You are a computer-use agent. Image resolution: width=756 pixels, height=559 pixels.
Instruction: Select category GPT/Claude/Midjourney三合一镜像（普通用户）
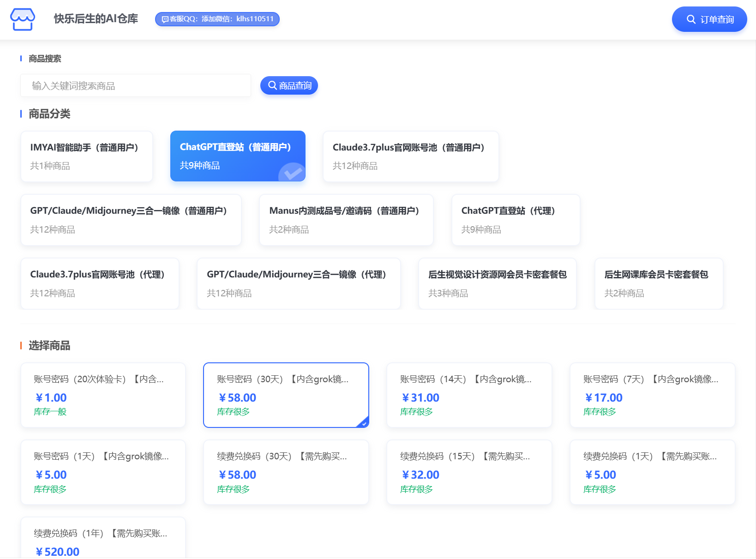pos(131,220)
